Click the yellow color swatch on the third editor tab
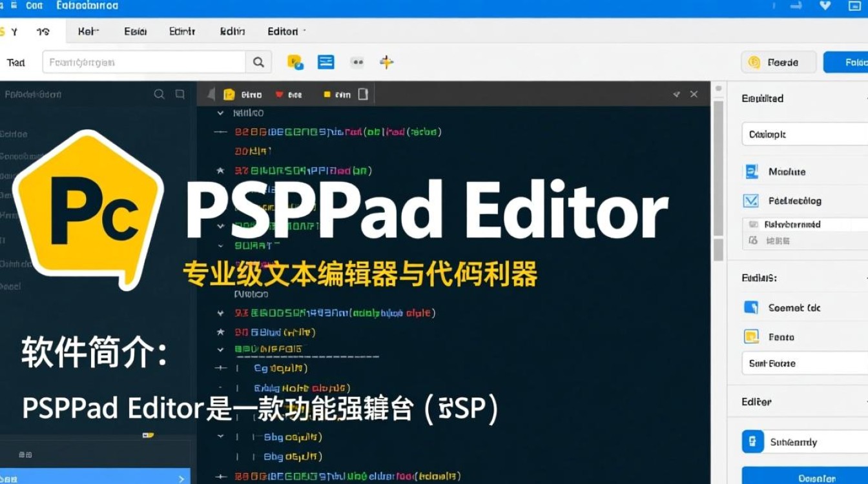 326,94
